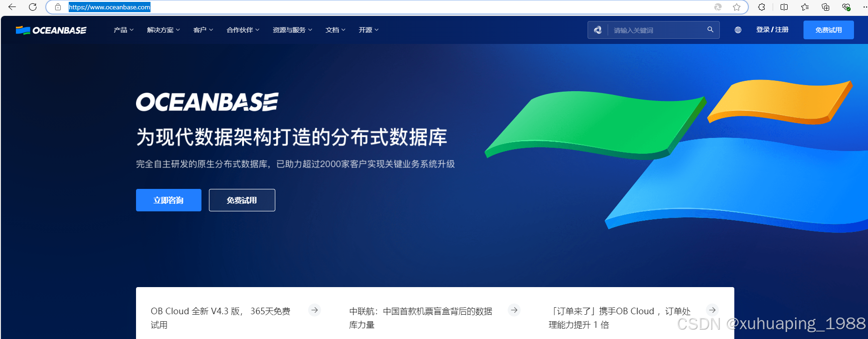Open split screen view icon
Screen dimensions: 868x339
(784, 7)
